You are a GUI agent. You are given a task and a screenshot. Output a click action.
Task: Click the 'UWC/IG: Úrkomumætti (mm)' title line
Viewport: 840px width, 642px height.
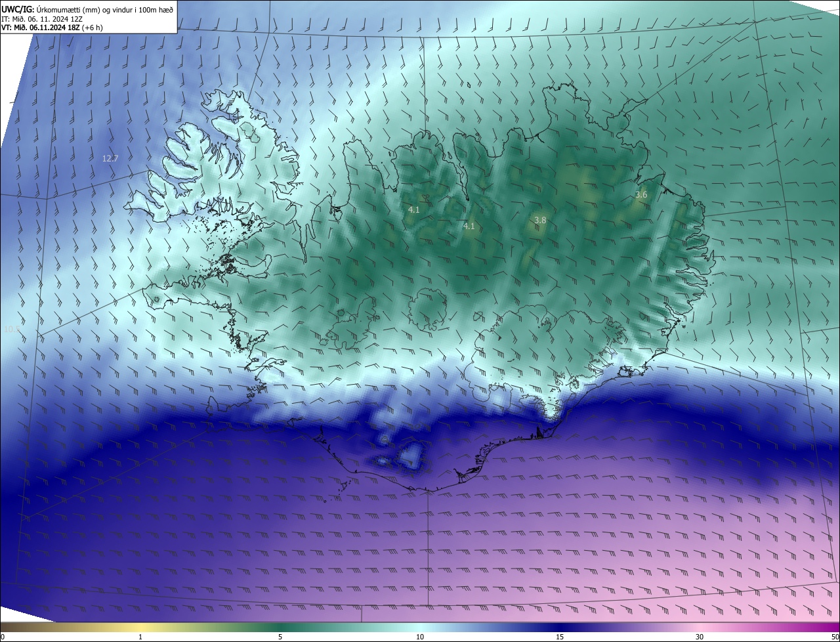pyautogui.click(x=87, y=9)
